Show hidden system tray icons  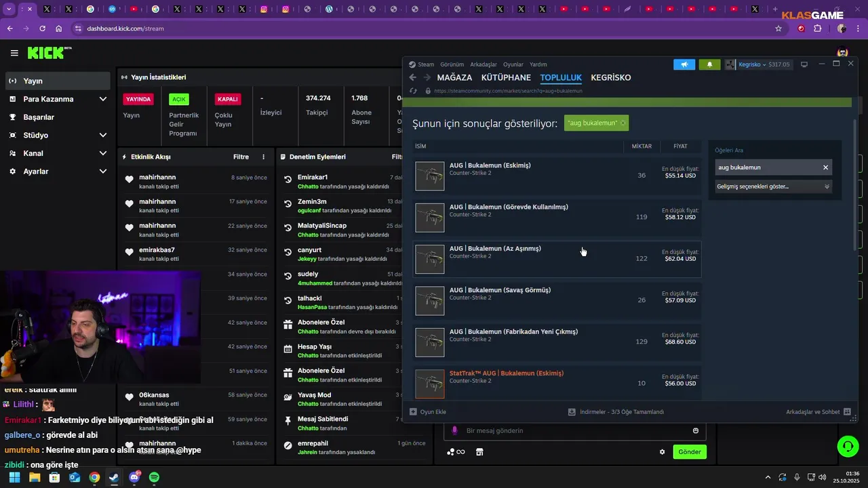point(768,477)
